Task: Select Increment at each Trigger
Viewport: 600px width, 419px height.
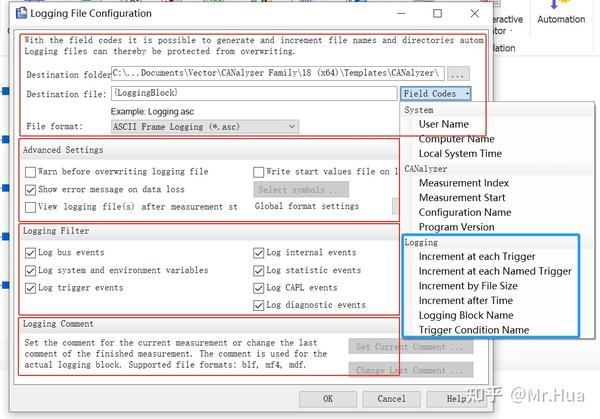Action: [477, 257]
